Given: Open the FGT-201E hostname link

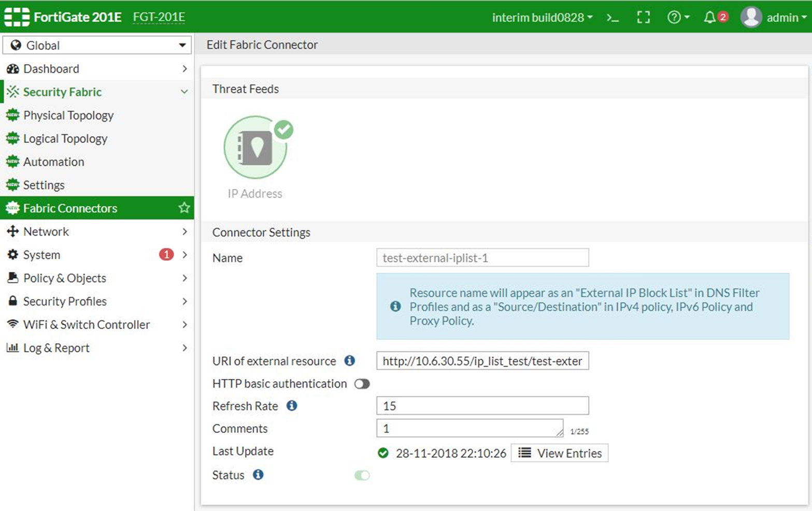Looking at the screenshot, I should coord(159,16).
